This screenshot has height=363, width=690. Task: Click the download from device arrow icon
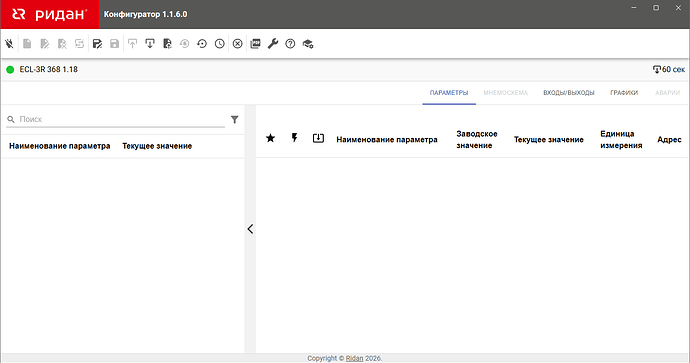pyautogui.click(x=150, y=44)
